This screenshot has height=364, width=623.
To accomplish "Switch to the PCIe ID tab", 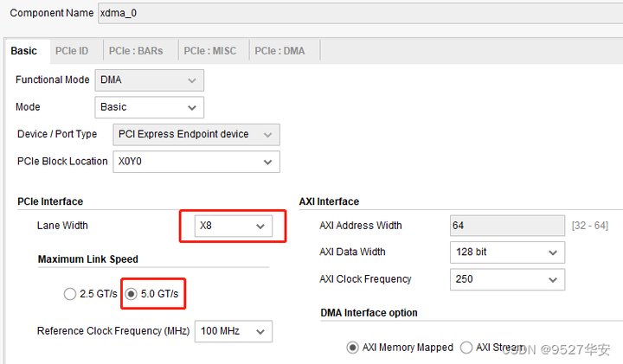I will [72, 51].
